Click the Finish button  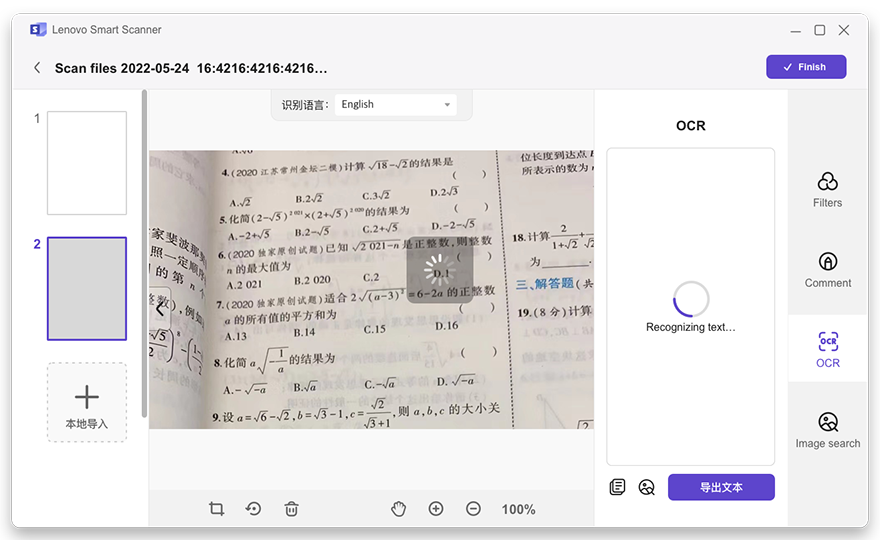[x=806, y=67]
